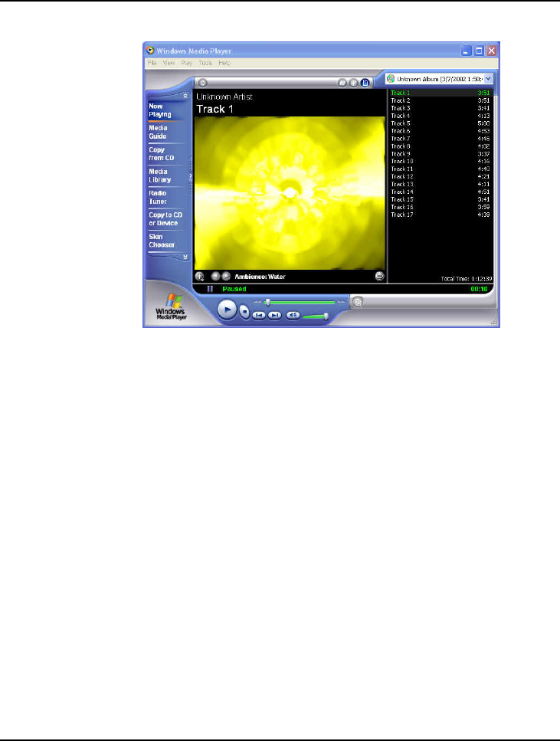Screen dimensions: 560x741
Task: Click the Windows Media Player title bar icon
Action: pyautogui.click(x=150, y=50)
